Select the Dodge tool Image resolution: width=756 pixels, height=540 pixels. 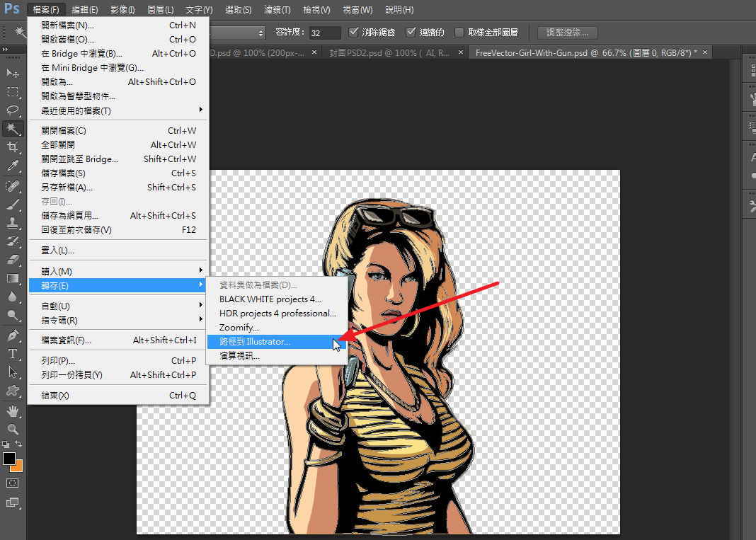pyautogui.click(x=13, y=316)
